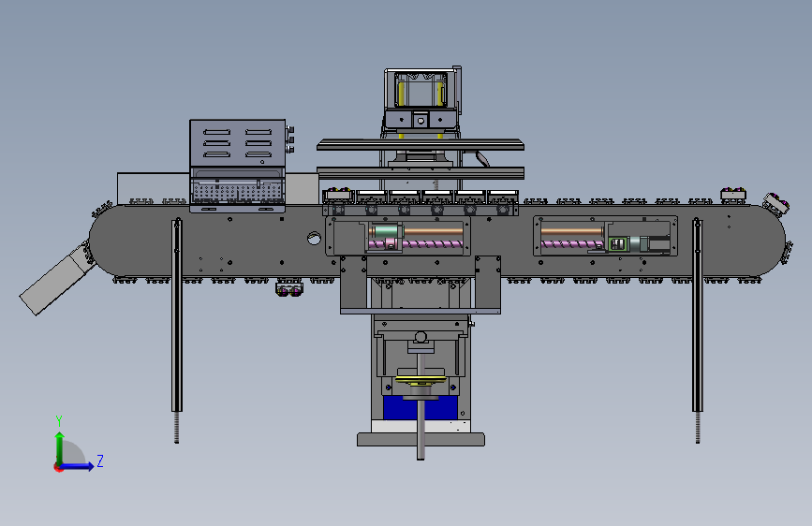Select the upper horizontal rail above the conveyor
The image size is (812, 526).
tap(420, 144)
